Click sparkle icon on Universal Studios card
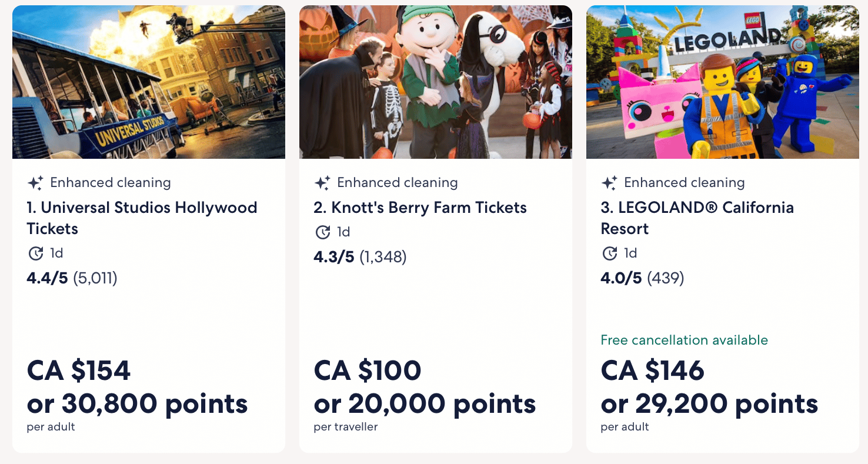Image resolution: width=868 pixels, height=464 pixels. click(35, 183)
